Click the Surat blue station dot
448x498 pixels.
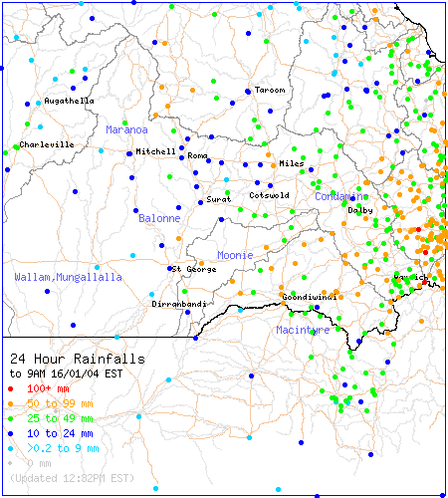click(200, 202)
